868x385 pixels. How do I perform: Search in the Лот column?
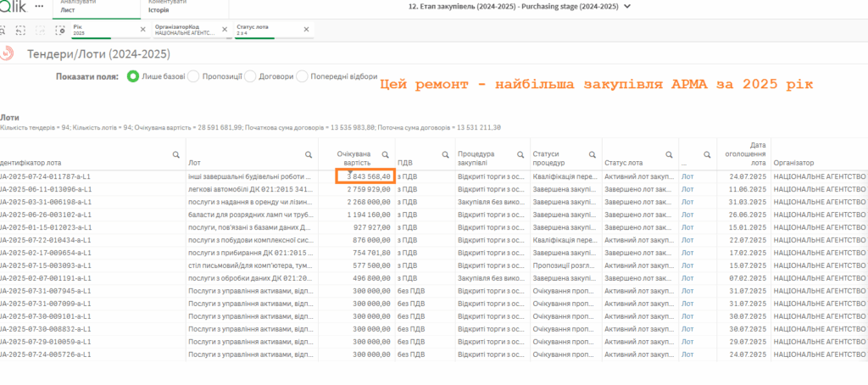click(309, 154)
